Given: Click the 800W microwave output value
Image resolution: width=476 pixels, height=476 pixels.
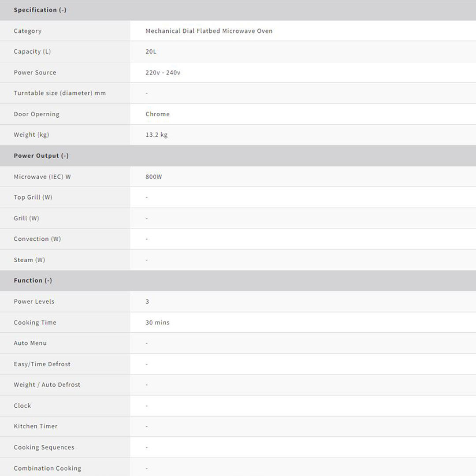Looking at the screenshot, I should 153,177.
